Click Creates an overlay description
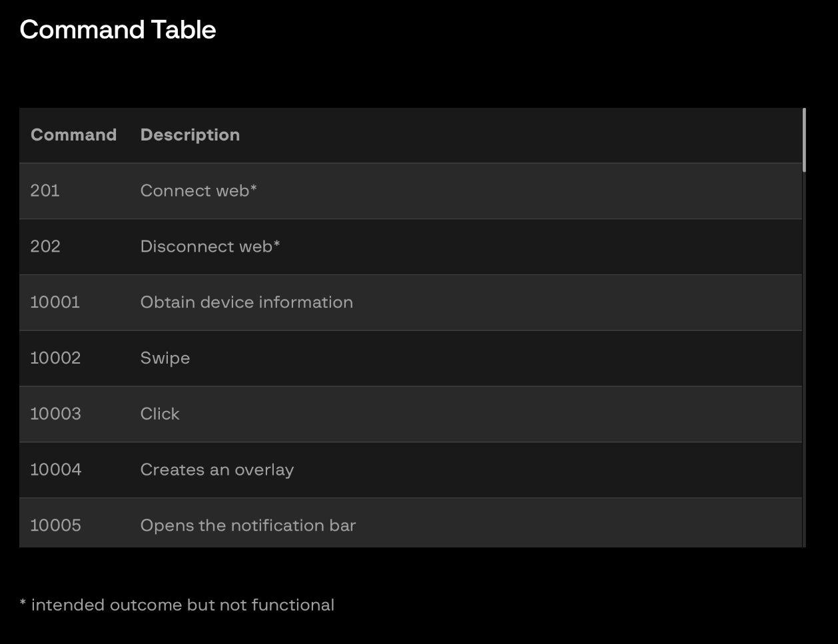 click(x=217, y=470)
